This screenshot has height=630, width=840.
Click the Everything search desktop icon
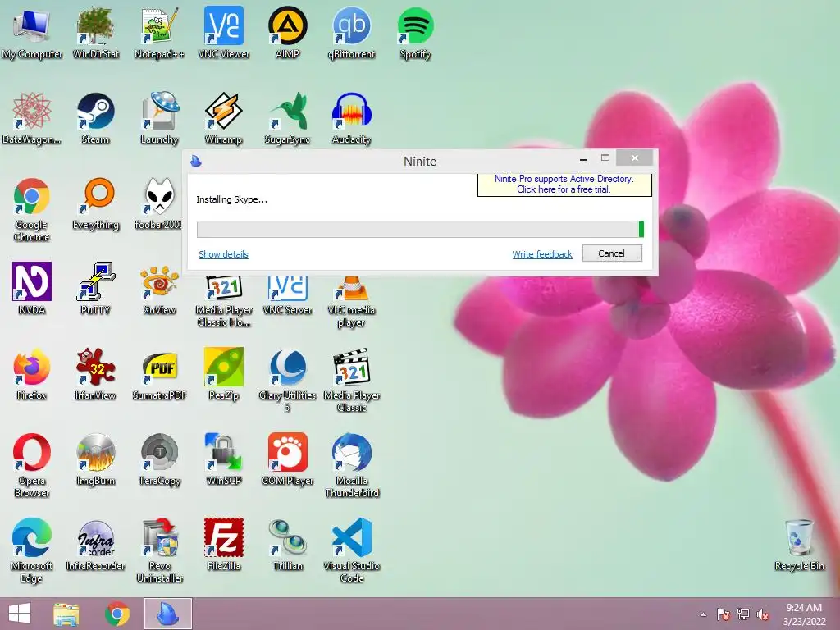tap(95, 203)
